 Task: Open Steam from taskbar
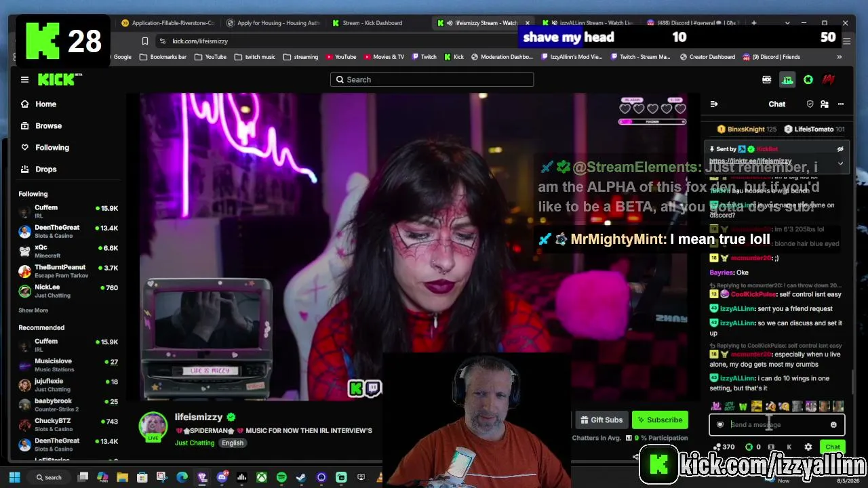(x=301, y=477)
